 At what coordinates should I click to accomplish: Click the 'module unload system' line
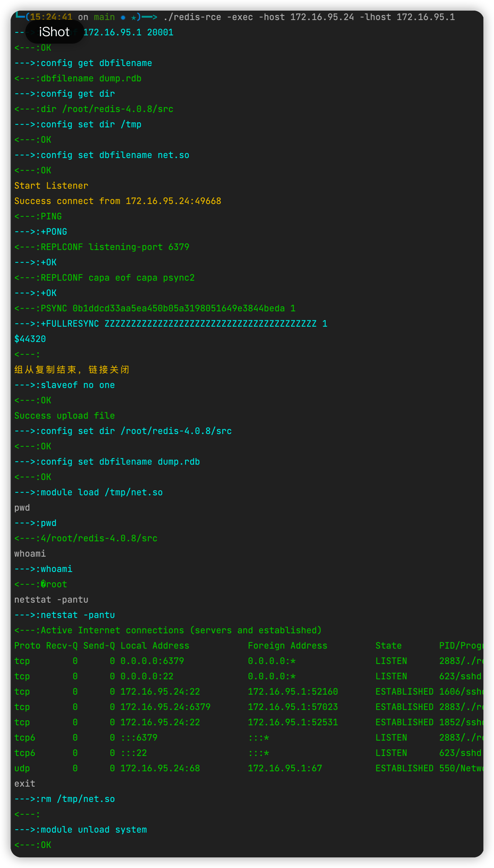click(80, 829)
